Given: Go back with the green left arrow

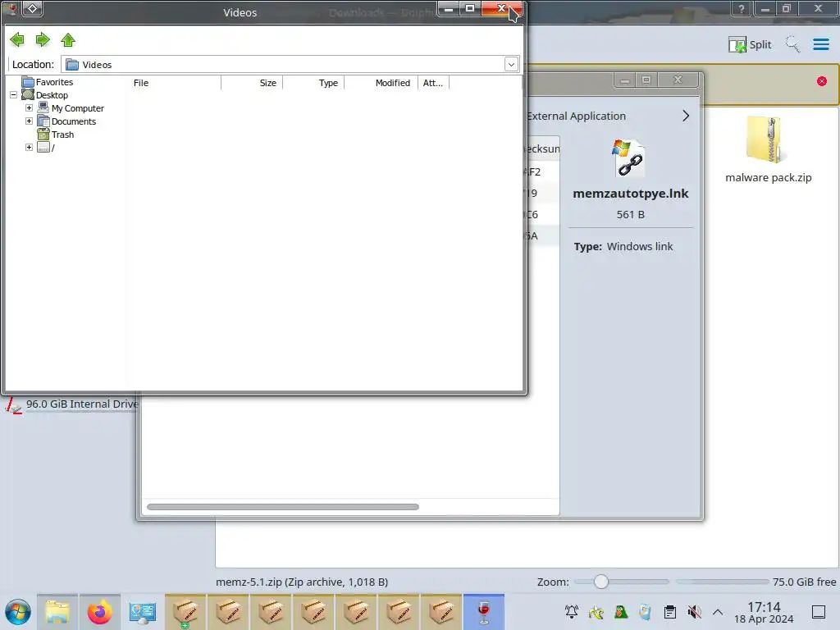Looking at the screenshot, I should (x=17, y=39).
